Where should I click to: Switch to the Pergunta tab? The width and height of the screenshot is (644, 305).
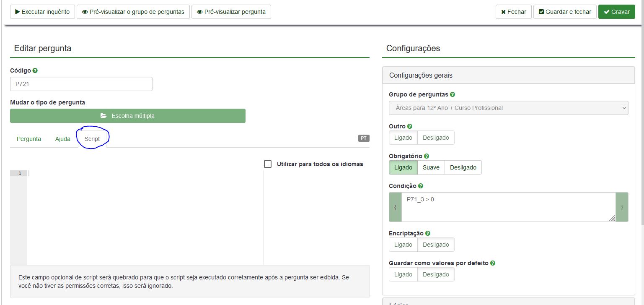[x=29, y=139]
